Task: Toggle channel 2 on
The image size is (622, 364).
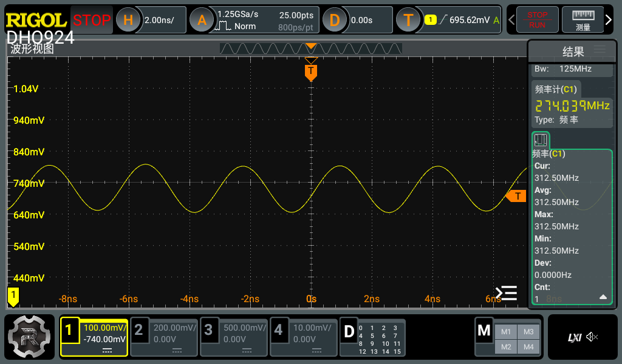Action: [138, 330]
